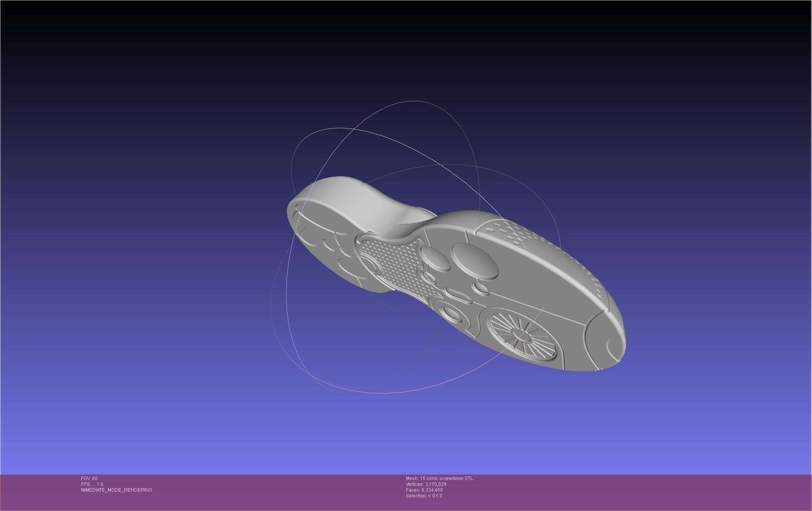The width and height of the screenshot is (812, 511).
Task: Click the Selection info line
Action: tap(424, 496)
